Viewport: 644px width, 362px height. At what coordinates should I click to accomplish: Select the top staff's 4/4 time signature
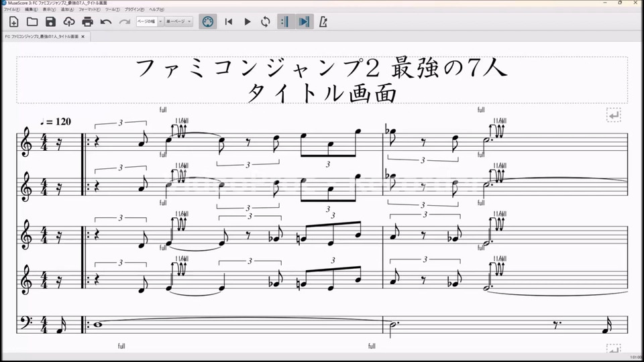(44, 142)
